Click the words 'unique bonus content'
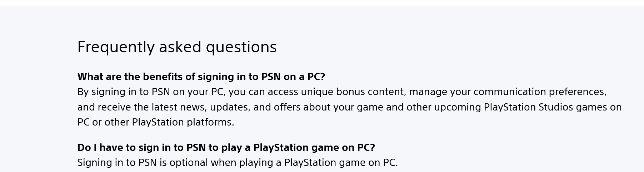 coord(353,92)
